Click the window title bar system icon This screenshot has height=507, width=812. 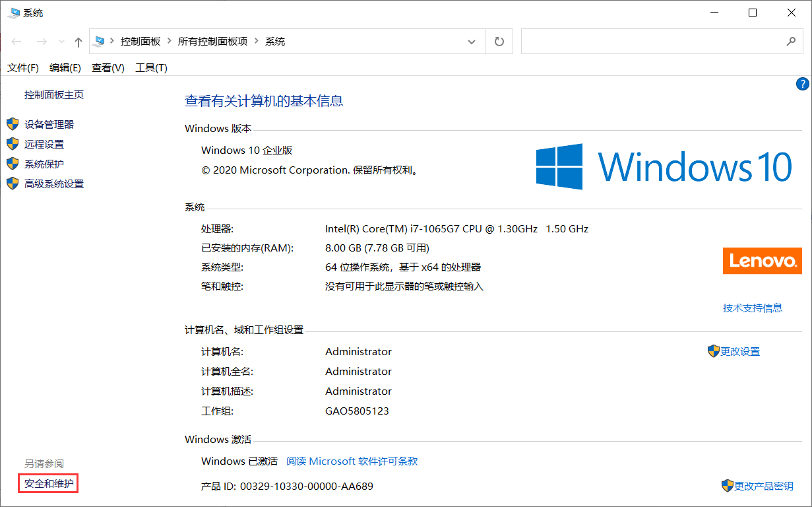[13, 13]
